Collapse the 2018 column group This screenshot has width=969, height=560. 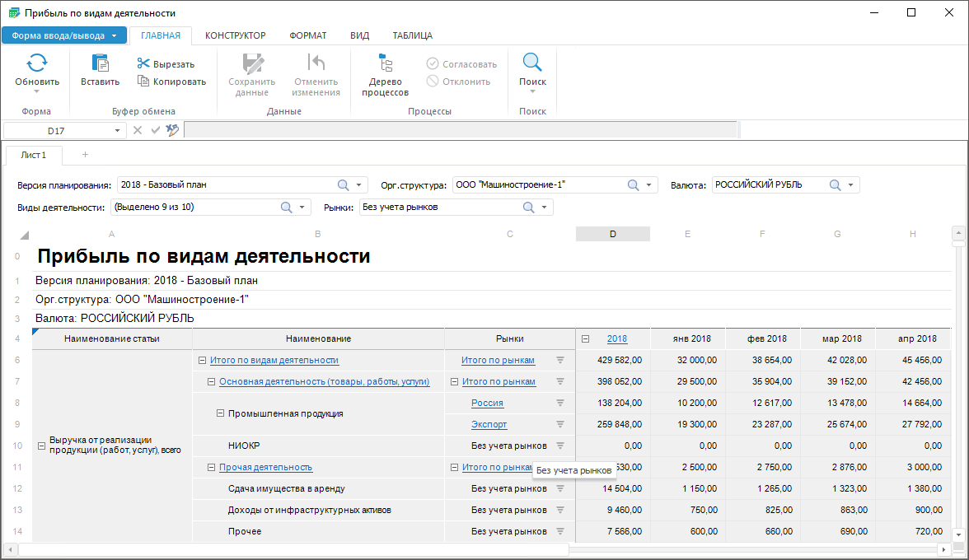pyautogui.click(x=585, y=338)
